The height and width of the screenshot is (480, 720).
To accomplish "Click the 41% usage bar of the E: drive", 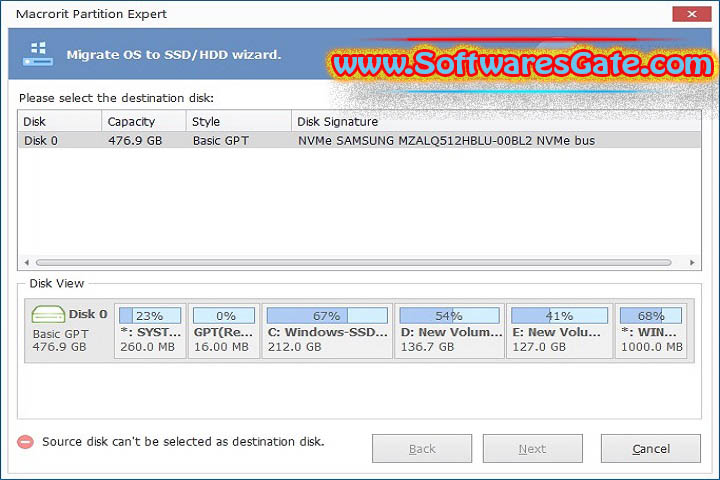I will (x=559, y=316).
